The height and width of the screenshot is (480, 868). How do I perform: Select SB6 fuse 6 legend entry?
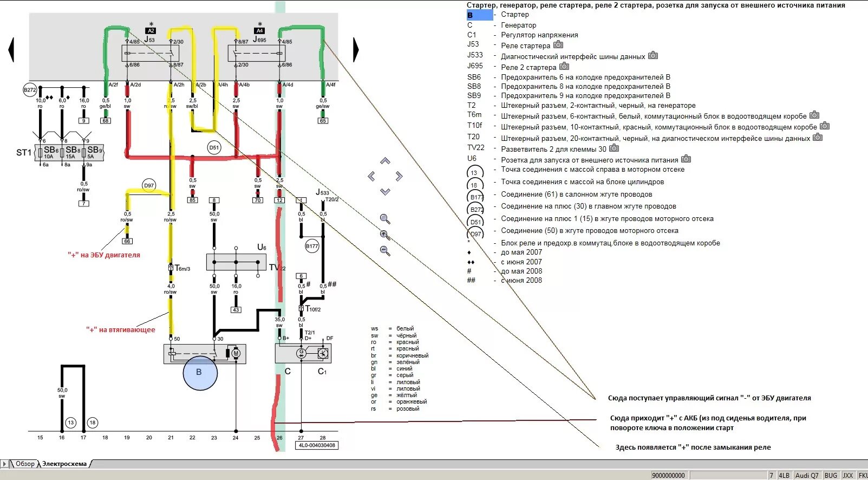tap(569, 77)
